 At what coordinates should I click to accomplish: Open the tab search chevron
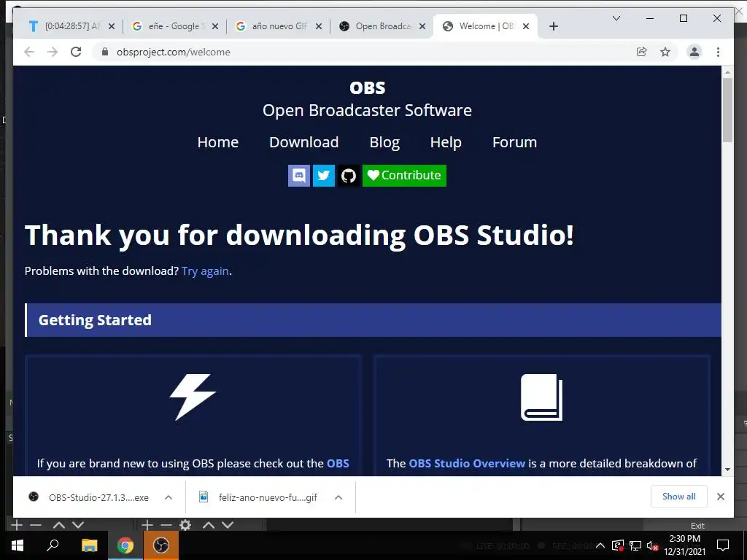coord(616,18)
